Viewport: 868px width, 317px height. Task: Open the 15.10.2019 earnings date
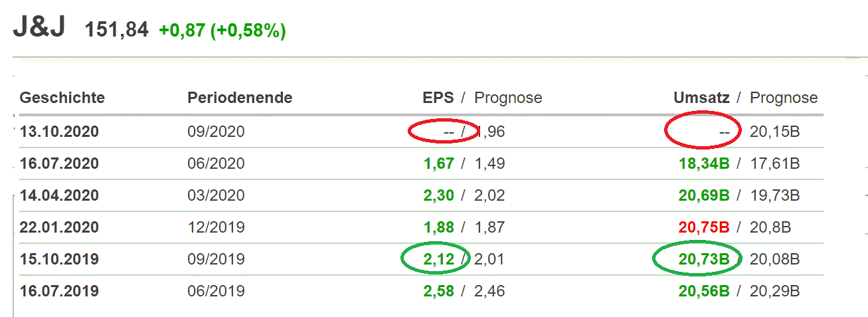tap(59, 259)
